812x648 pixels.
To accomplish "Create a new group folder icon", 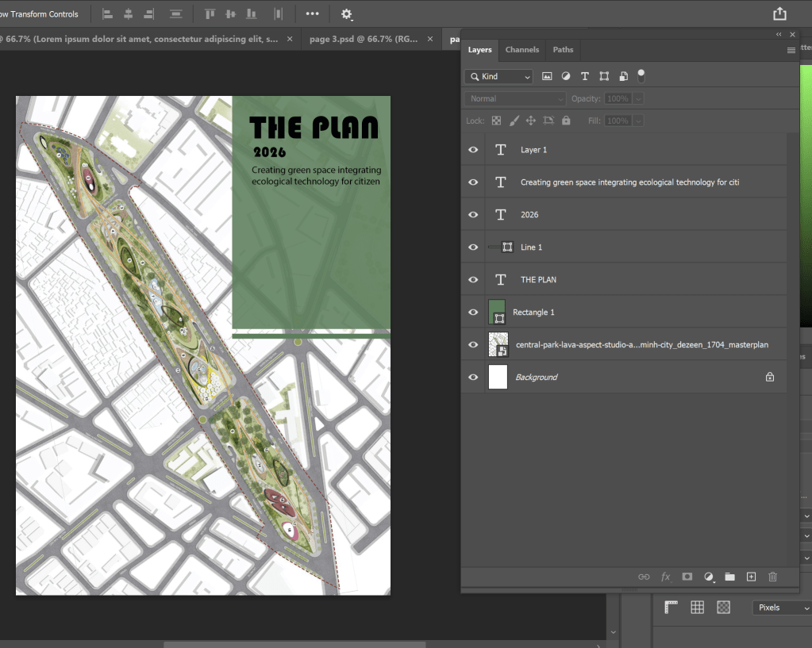I will click(729, 577).
